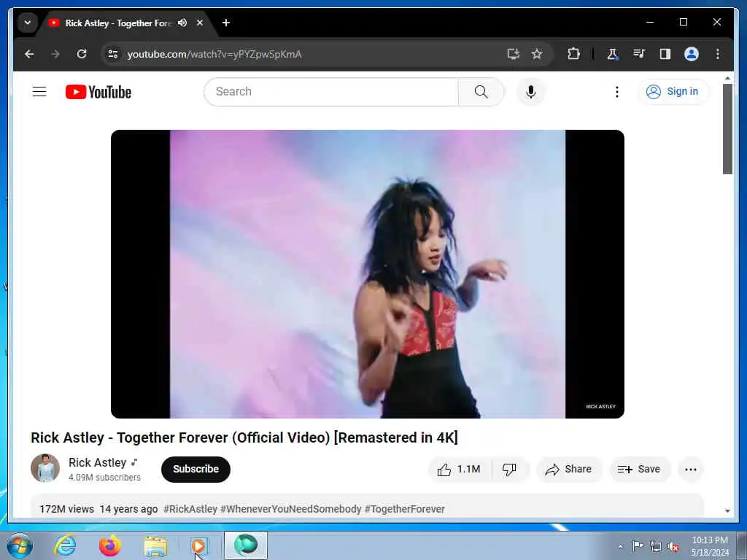Open the #WheneverYouNeedSomebody hashtag
This screenshot has height=560, width=747.
coord(290,509)
